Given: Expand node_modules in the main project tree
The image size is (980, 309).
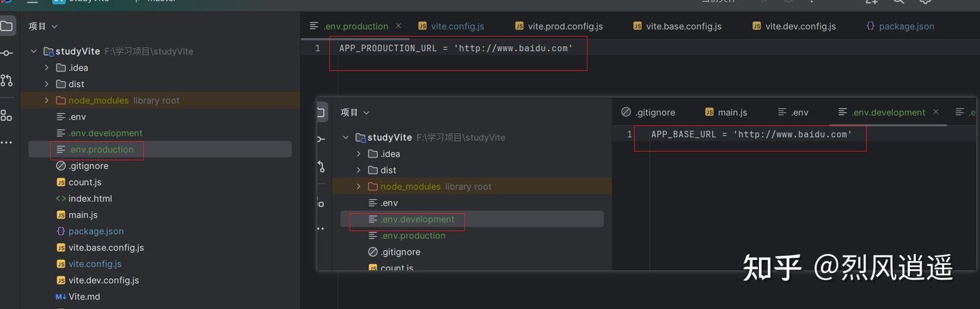Looking at the screenshot, I should [46, 100].
